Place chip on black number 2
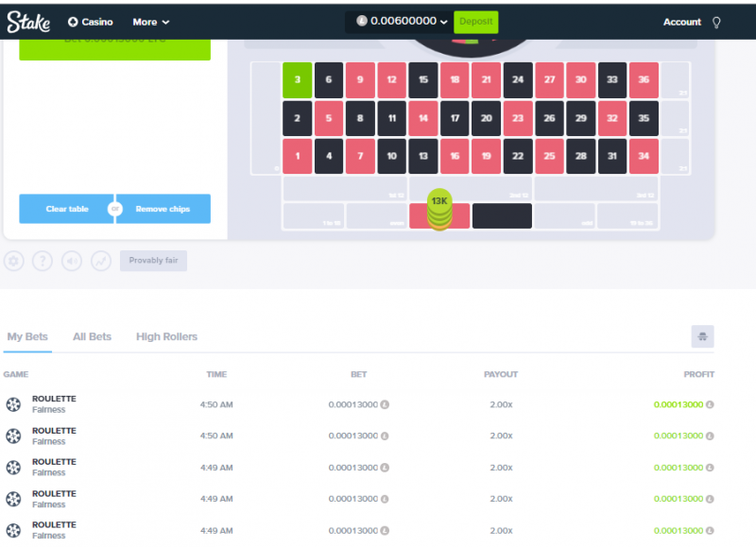 297,118
